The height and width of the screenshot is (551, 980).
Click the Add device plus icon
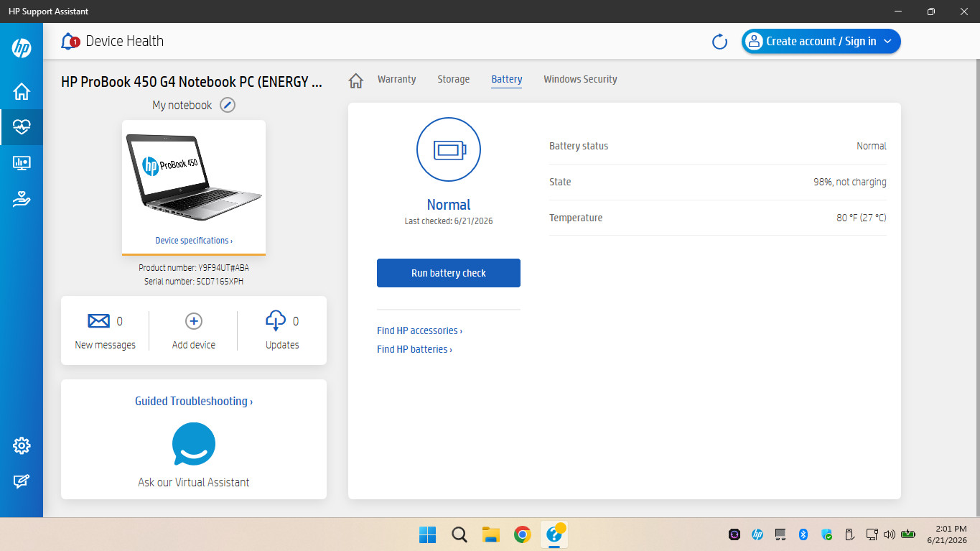pos(194,321)
